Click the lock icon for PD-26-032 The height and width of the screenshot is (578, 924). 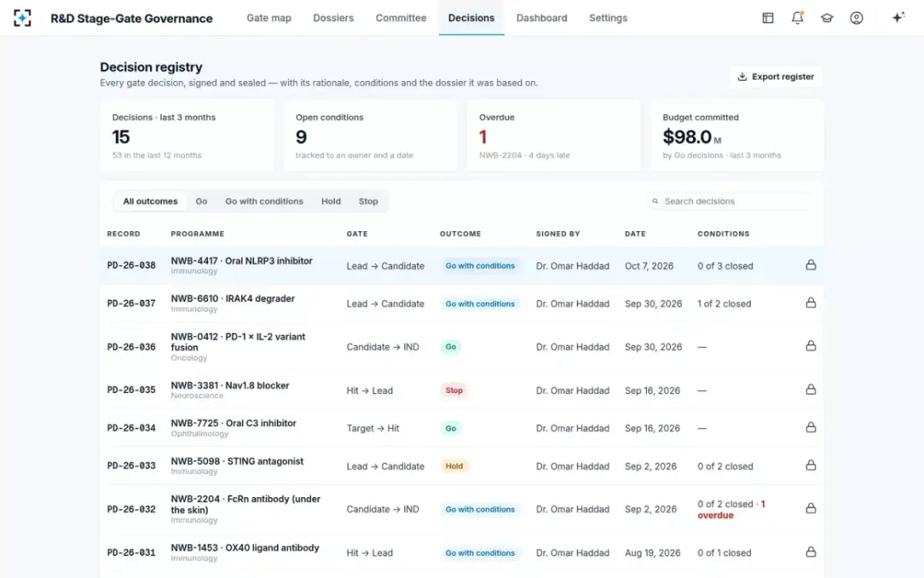pyautogui.click(x=811, y=509)
